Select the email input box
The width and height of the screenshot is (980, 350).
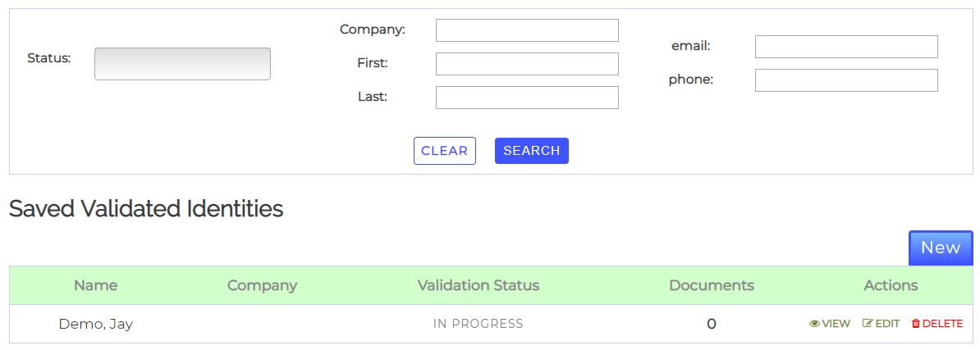tap(845, 47)
